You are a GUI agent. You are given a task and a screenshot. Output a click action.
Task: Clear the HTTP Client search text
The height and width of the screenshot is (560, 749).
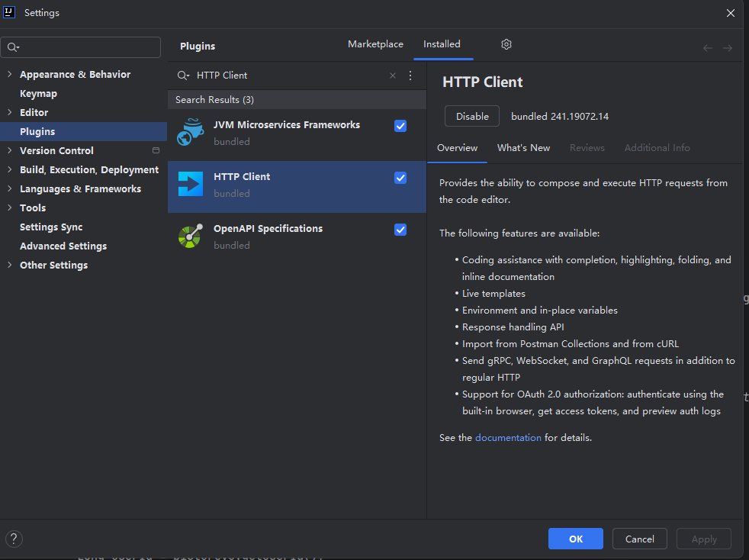pos(393,76)
